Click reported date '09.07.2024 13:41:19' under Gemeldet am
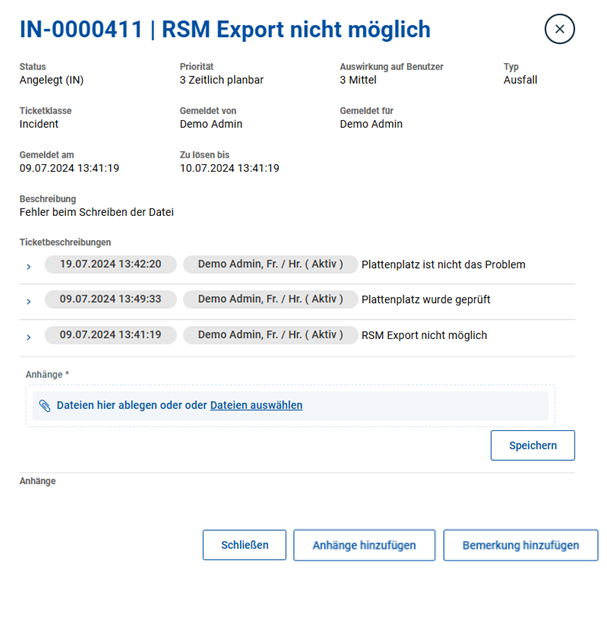Screen dimensions: 607x643 pyautogui.click(x=69, y=168)
